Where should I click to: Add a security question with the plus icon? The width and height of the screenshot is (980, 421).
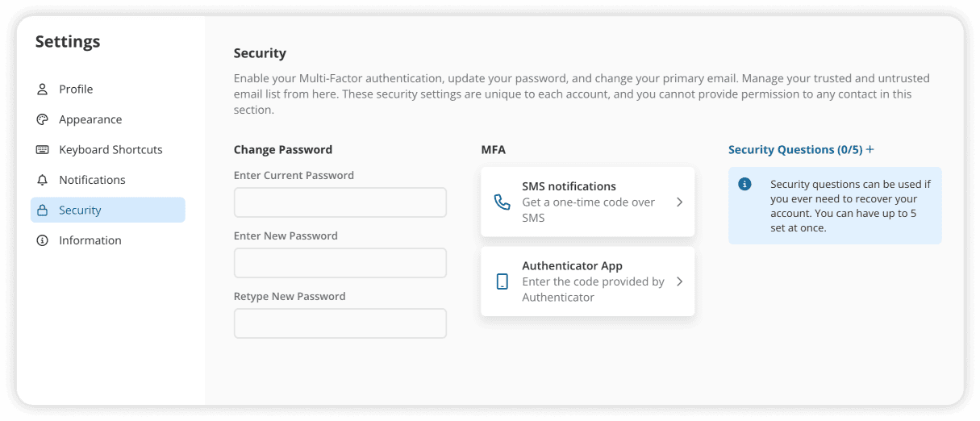(870, 149)
